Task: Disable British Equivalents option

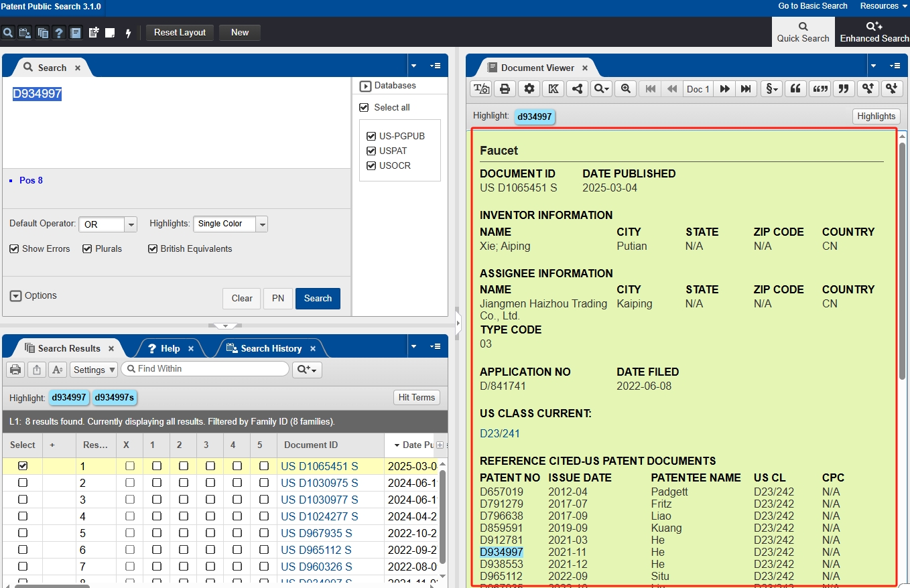Action: pyautogui.click(x=152, y=249)
